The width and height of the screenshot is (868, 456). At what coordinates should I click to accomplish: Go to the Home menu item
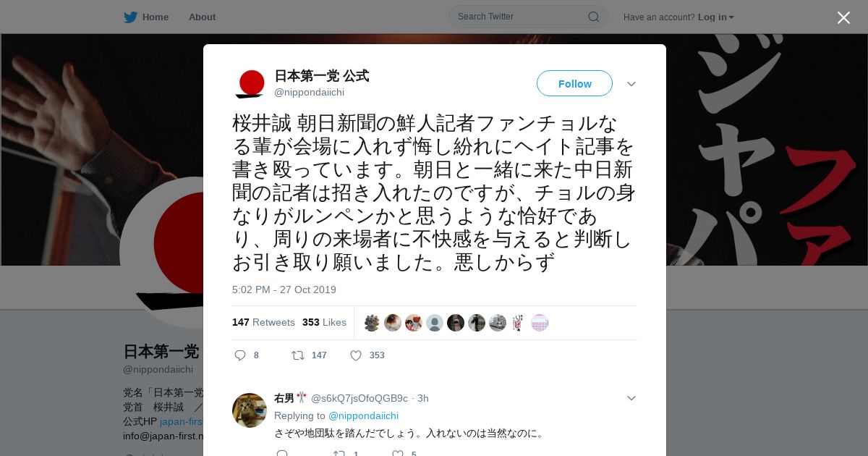click(x=156, y=17)
